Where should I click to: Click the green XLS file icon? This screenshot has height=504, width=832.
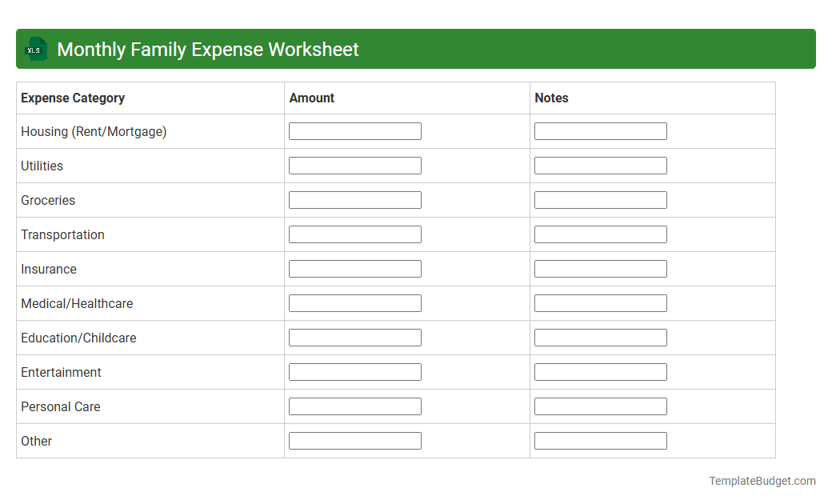[35, 49]
